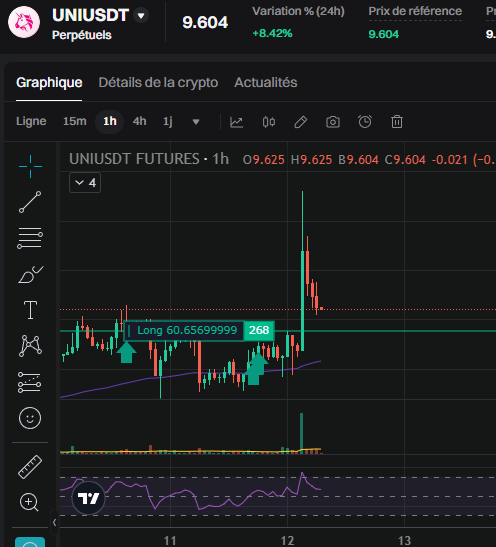Select the trend line drawing tool
496x547 pixels.
tap(30, 202)
